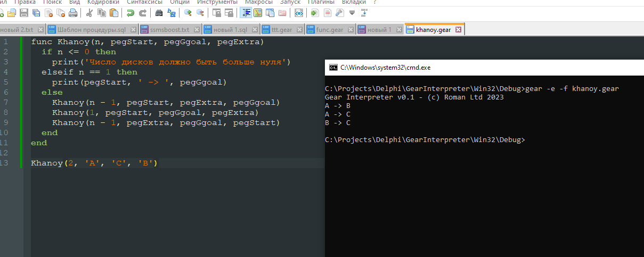This screenshot has width=644, height=257.
Task: Click the Print icon in toolbar
Action: pyautogui.click(x=73, y=12)
